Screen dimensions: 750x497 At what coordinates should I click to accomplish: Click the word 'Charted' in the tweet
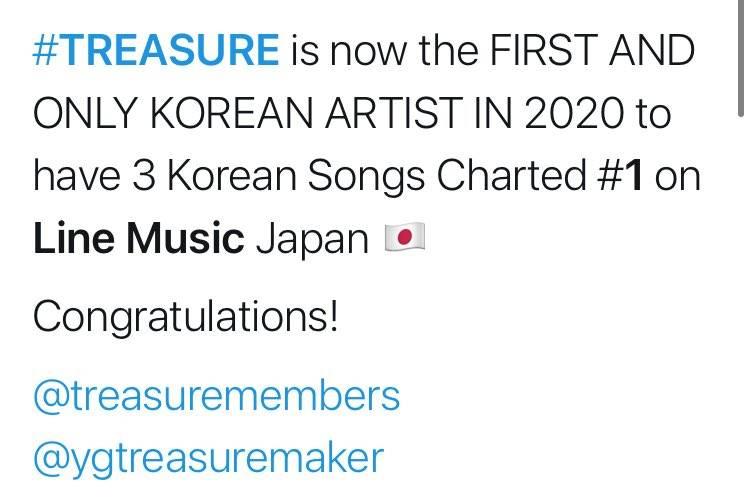[x=511, y=175]
